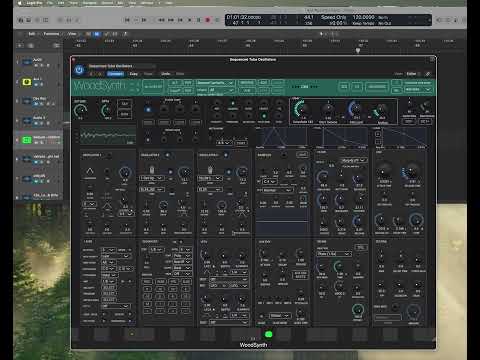
Task: Toggle Oscillator 1 power switch
Action: click(108, 155)
